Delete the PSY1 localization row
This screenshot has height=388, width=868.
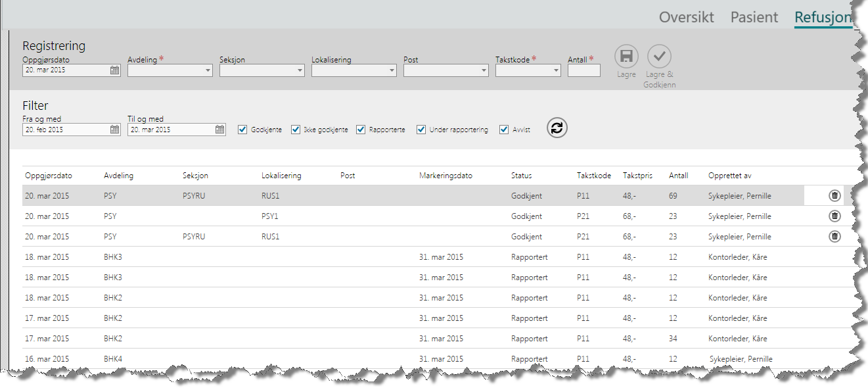(834, 216)
